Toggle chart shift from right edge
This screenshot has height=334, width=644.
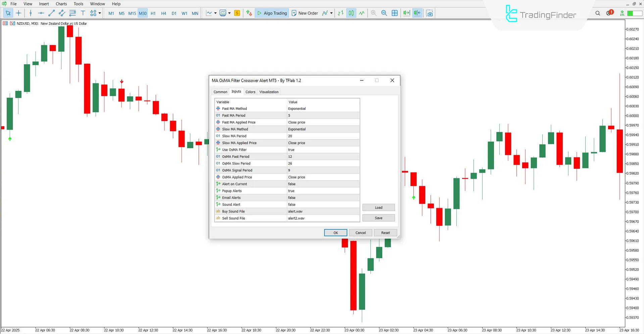click(x=417, y=13)
